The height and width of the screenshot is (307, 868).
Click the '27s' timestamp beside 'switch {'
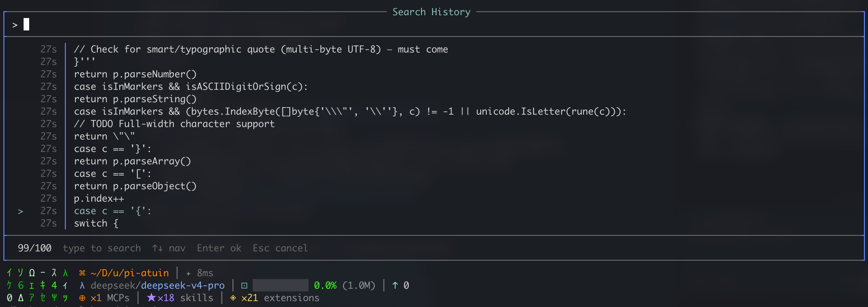[48, 223]
